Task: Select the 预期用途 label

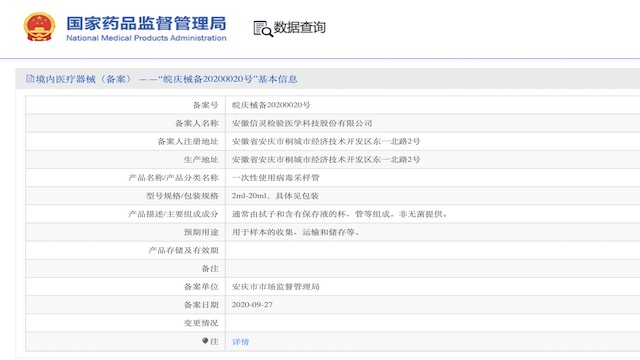Action: point(201,232)
